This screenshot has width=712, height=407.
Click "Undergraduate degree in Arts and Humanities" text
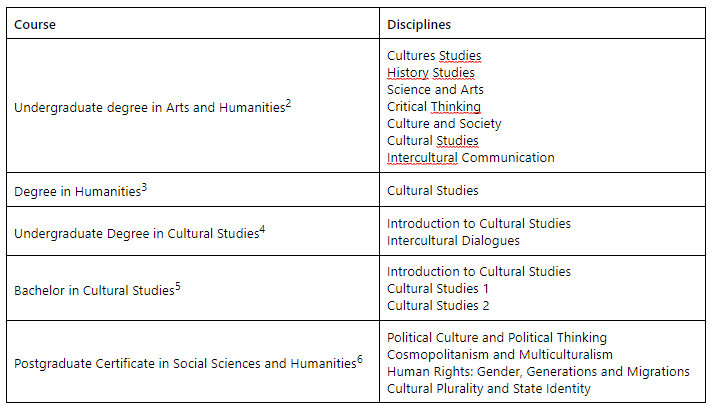(149, 108)
